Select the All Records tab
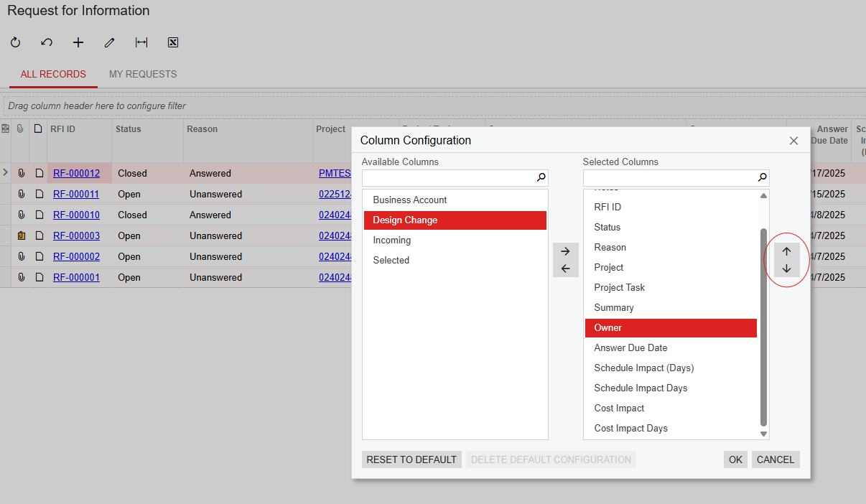Viewport: 866px width, 504px height. 53,74
